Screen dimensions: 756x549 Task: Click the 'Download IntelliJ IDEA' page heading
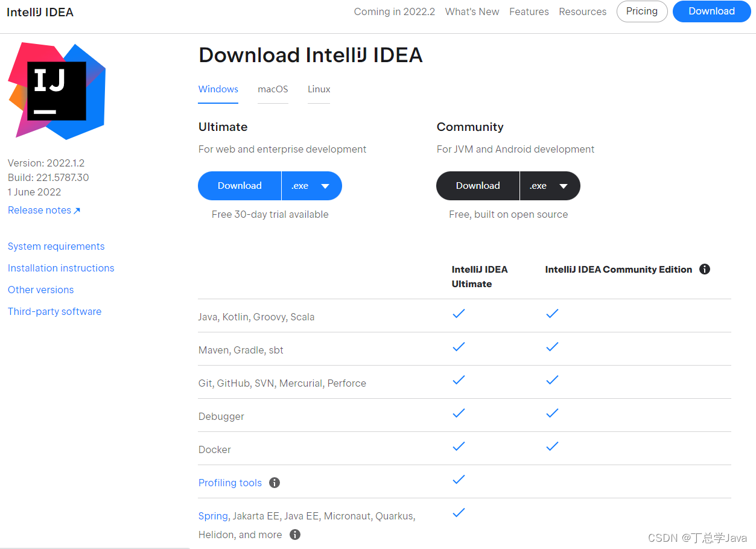click(x=311, y=55)
